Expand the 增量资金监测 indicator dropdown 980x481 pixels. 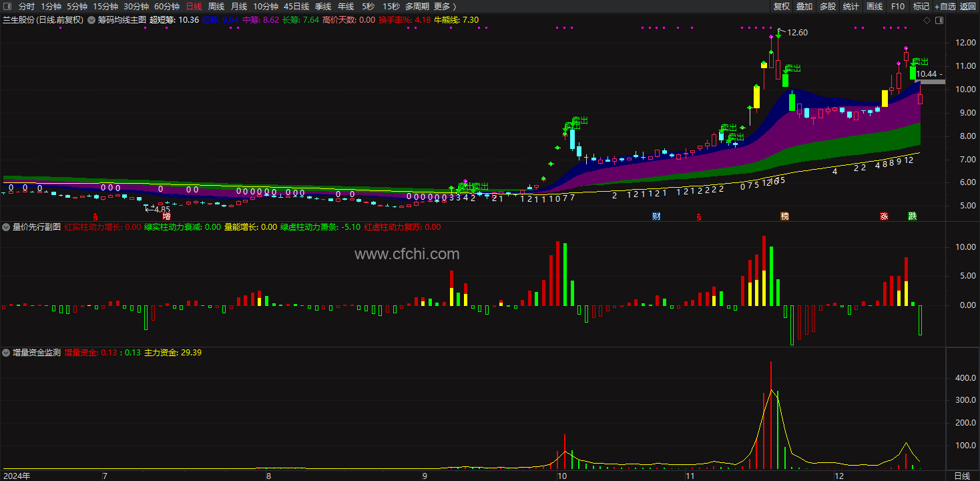6,352
